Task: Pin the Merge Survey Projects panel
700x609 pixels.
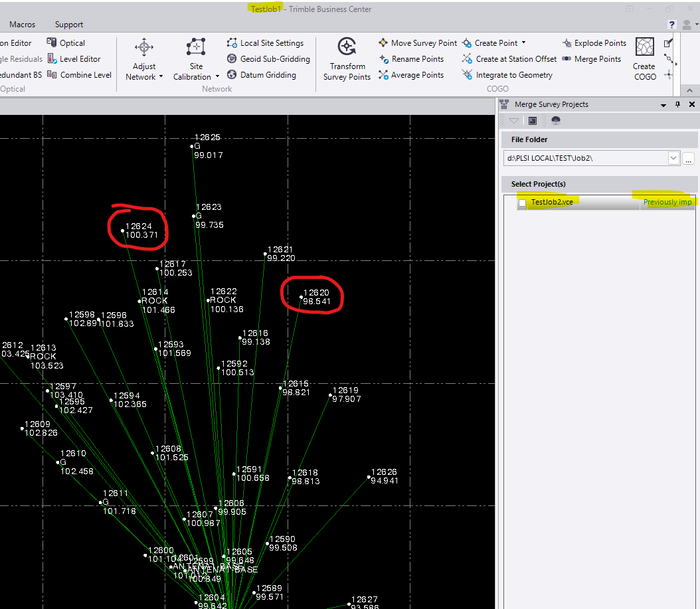Action: click(x=678, y=105)
